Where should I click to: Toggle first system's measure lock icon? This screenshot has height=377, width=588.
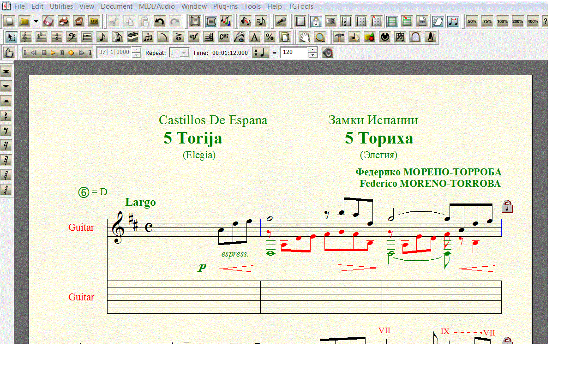[507, 206]
